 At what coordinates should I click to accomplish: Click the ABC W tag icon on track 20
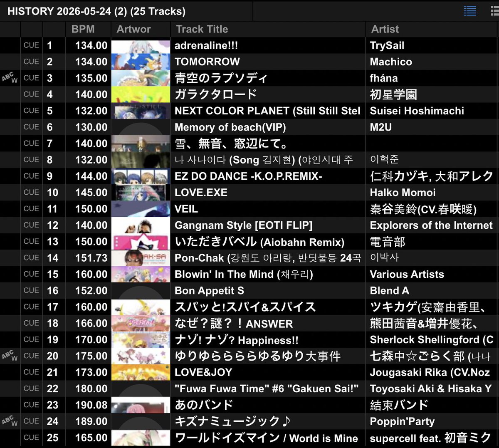10,356
